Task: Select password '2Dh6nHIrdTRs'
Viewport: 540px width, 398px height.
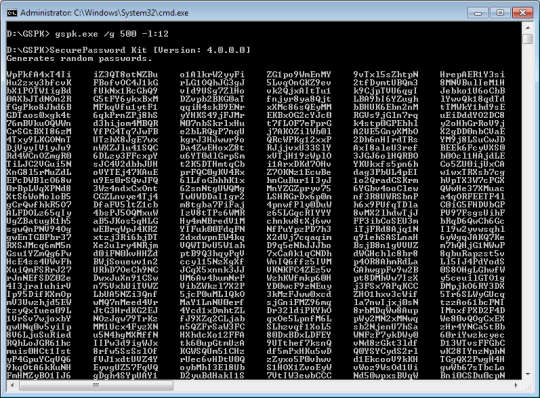Action: 385,139
